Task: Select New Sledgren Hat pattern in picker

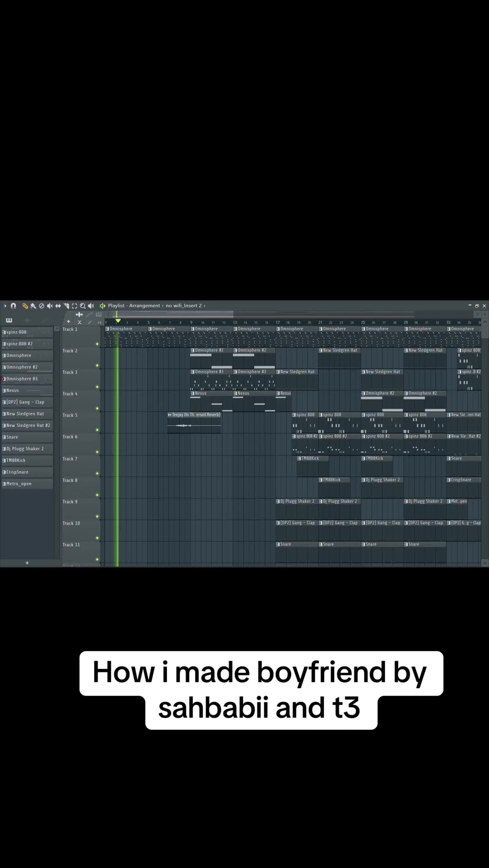Action: [x=27, y=414]
